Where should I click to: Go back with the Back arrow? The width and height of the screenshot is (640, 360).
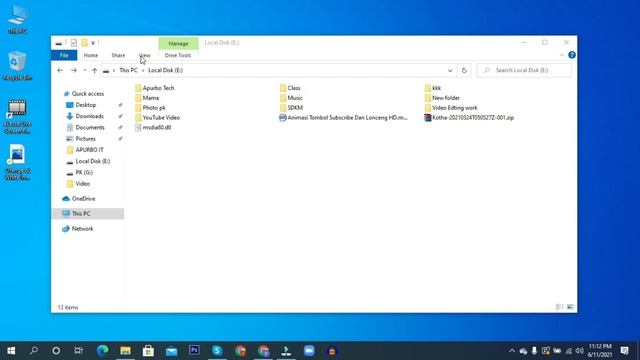(x=60, y=70)
